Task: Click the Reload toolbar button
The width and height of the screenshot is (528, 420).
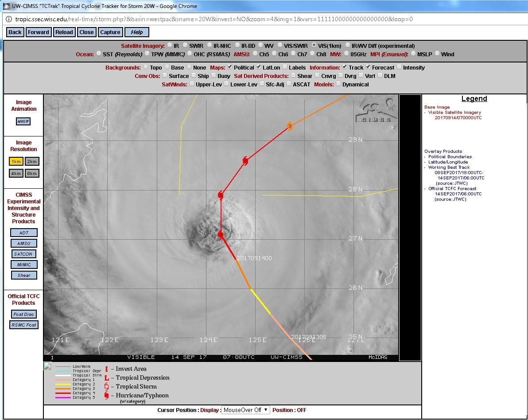Action: pos(64,32)
